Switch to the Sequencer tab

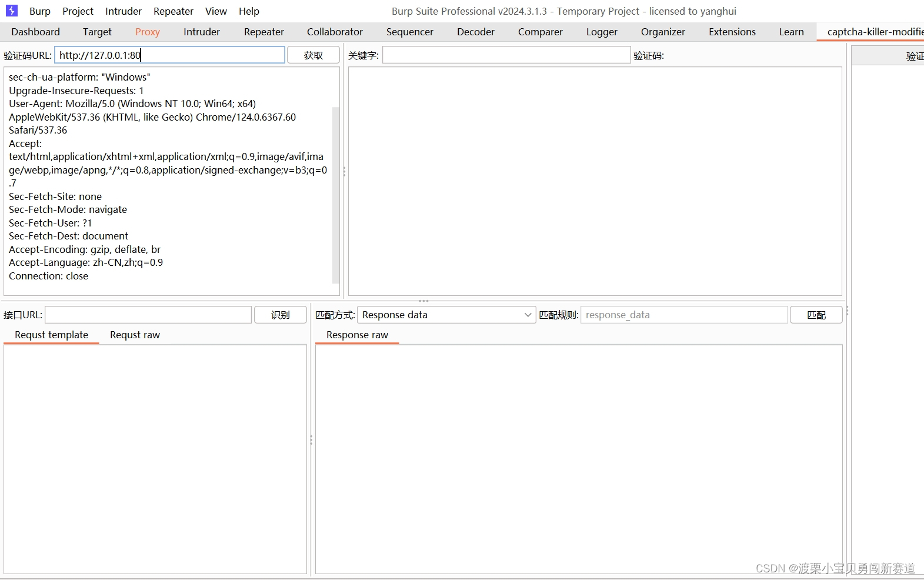click(x=410, y=32)
